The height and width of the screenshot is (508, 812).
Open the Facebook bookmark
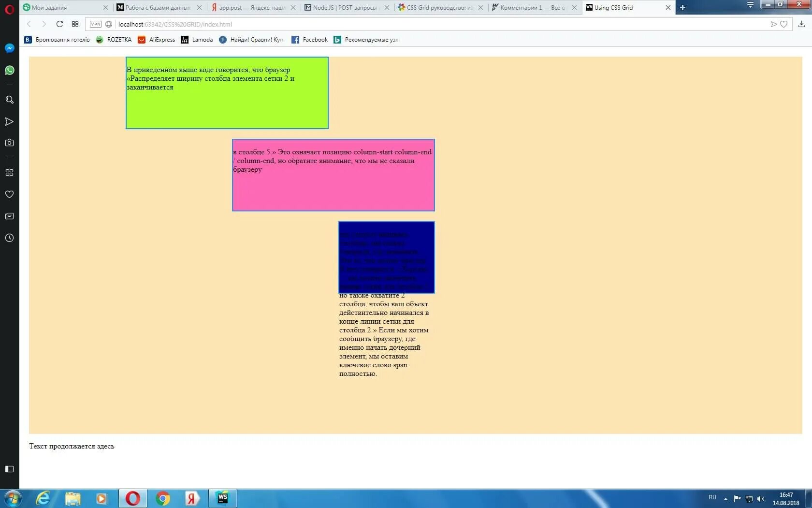click(x=309, y=40)
